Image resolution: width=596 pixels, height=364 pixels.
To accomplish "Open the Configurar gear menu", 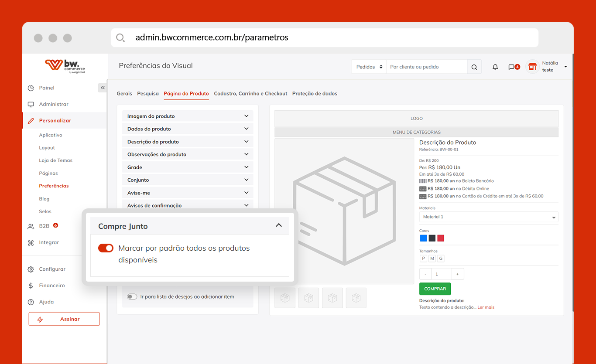I will click(x=52, y=269).
